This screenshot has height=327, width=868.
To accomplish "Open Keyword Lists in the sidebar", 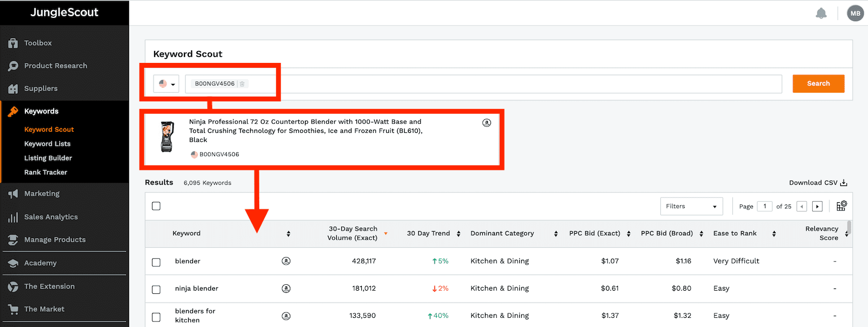I will coord(47,144).
